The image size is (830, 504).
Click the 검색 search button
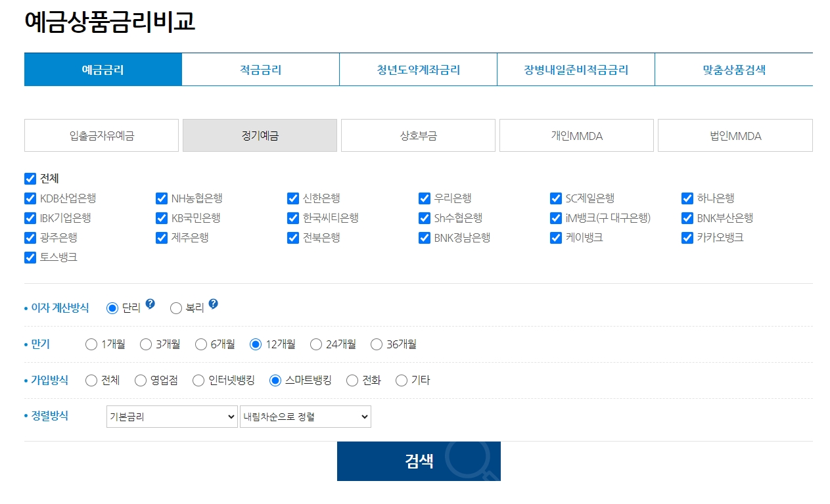[419, 461]
